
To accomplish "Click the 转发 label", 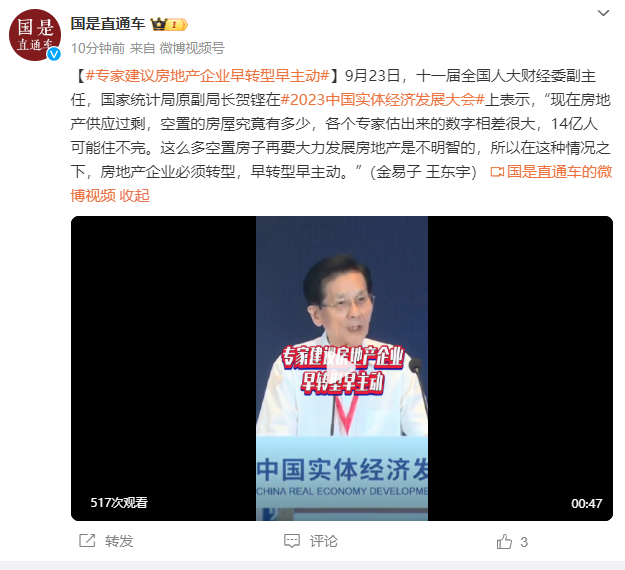I will coord(119,541).
